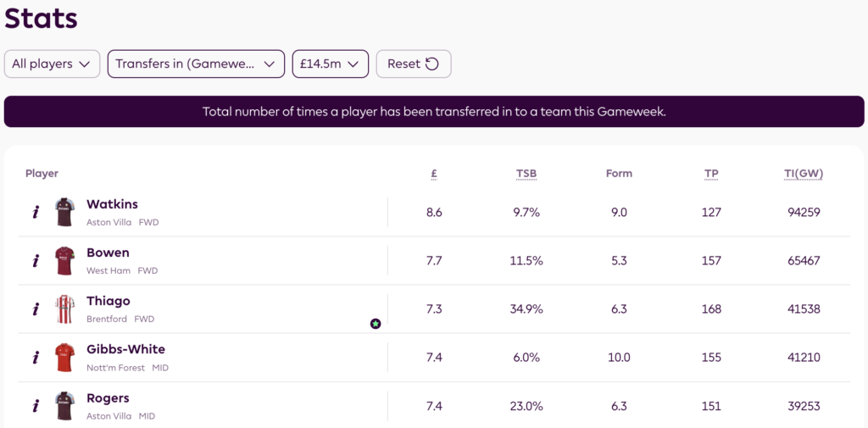Sort by the £ price column header
This screenshot has height=428, width=868.
434,174
